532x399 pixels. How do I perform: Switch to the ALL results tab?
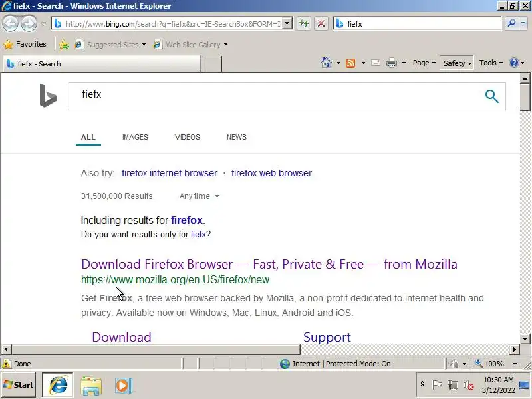[88, 137]
